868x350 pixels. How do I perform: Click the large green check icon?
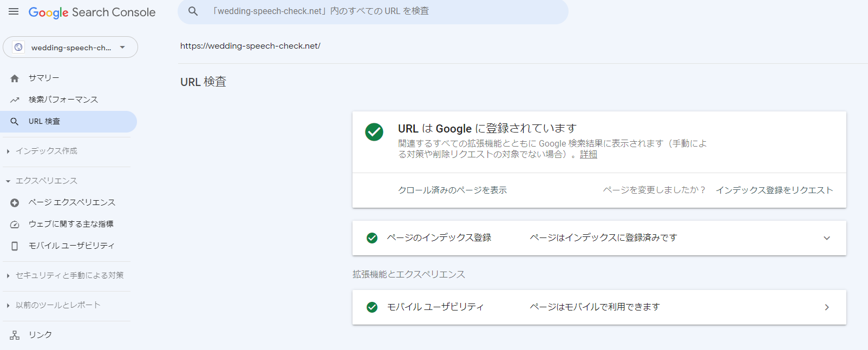pos(374,131)
